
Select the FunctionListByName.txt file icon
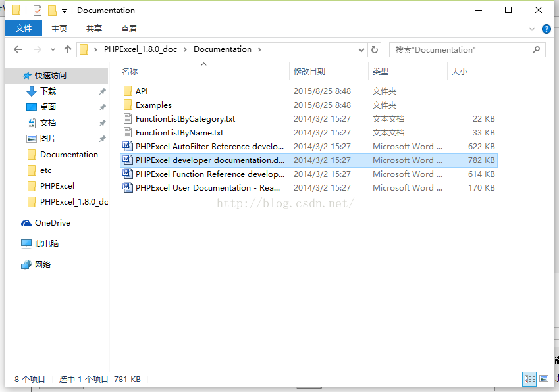(128, 132)
